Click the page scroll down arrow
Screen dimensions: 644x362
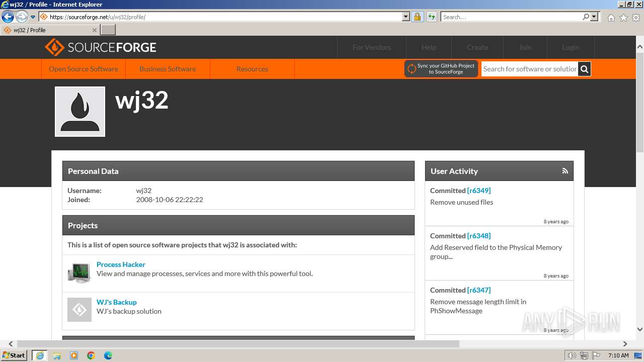point(640,329)
